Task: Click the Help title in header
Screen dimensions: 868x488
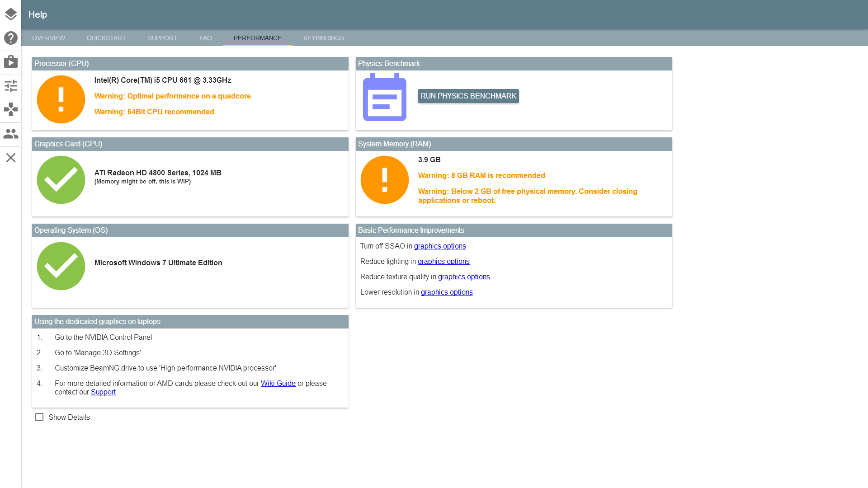Action: coord(38,14)
